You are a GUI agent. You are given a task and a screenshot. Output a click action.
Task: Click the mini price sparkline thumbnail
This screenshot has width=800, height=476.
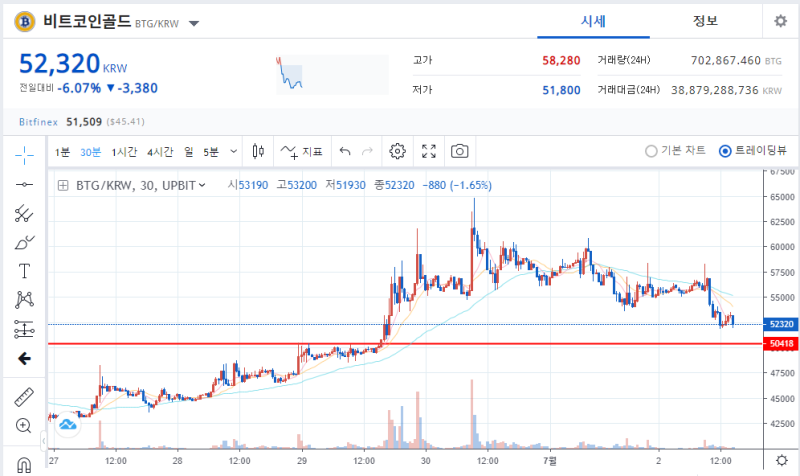coord(332,74)
